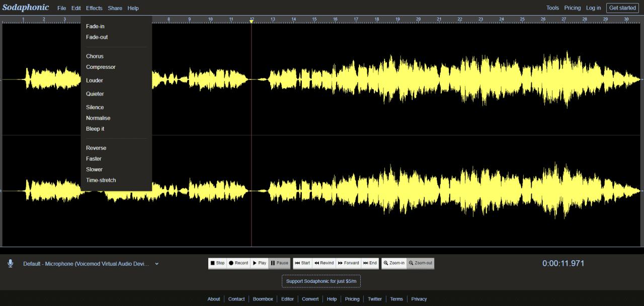Click the Rewind button
Viewport: 644px width, 306px height.
tap(324, 263)
